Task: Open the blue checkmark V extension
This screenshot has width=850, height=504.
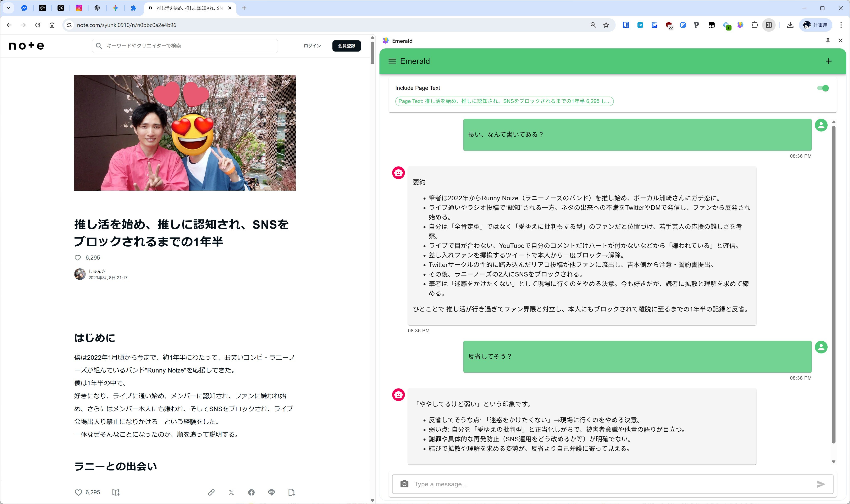Action: tap(683, 25)
